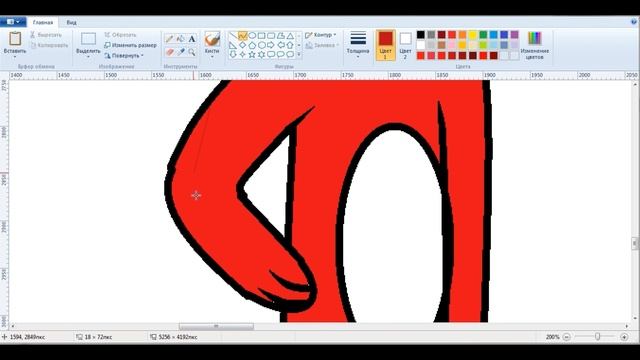The height and width of the screenshot is (360, 640).
Task: Choose the Hexagon shape
Action: click(x=261, y=45)
